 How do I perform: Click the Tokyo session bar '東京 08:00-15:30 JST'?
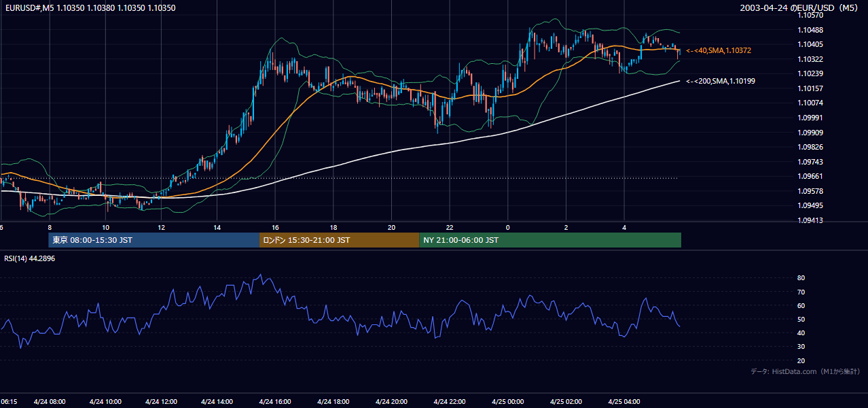tap(154, 240)
